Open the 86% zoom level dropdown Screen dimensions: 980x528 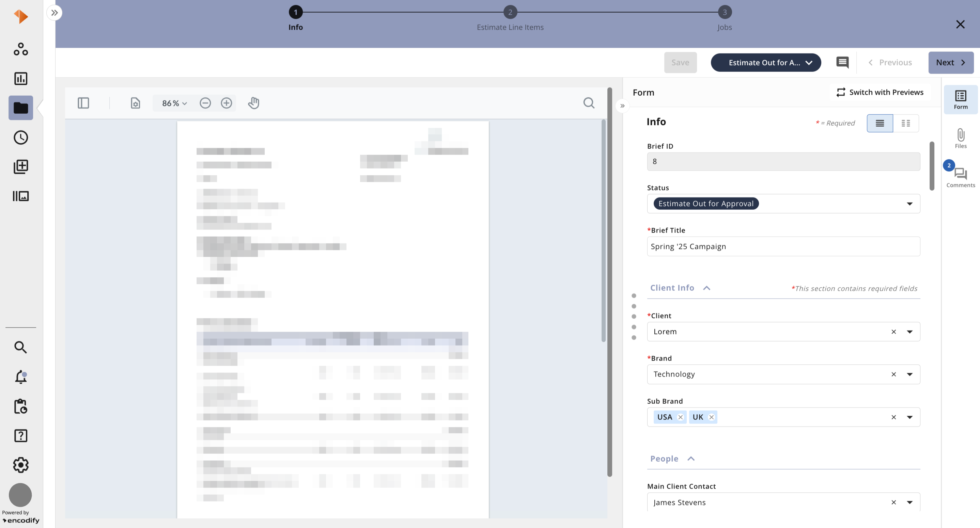coord(174,103)
